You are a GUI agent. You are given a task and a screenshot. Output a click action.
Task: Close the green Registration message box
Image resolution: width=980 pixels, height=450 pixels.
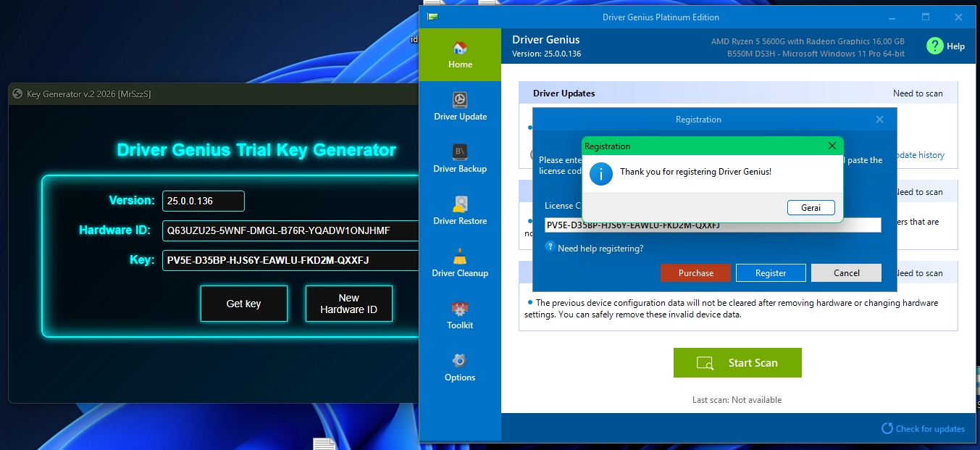832,146
